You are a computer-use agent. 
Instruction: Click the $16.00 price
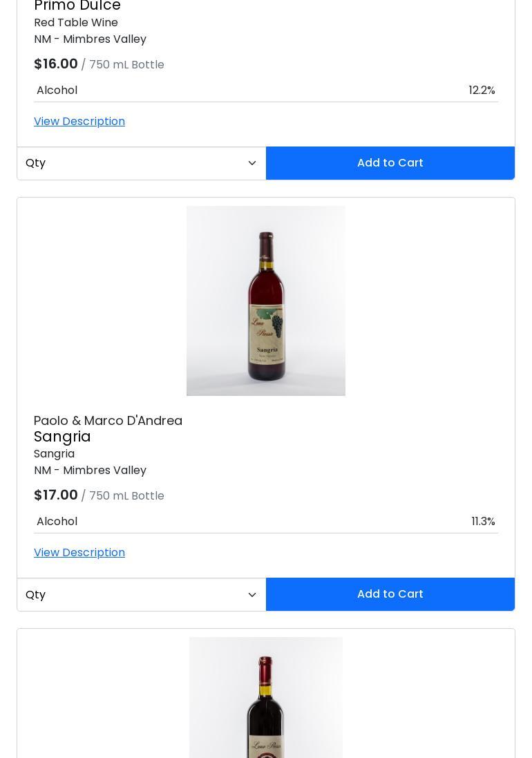coord(56,64)
